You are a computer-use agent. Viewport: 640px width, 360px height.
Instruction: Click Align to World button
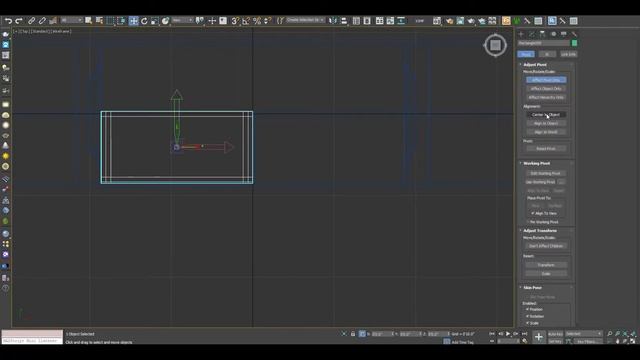[x=546, y=132]
